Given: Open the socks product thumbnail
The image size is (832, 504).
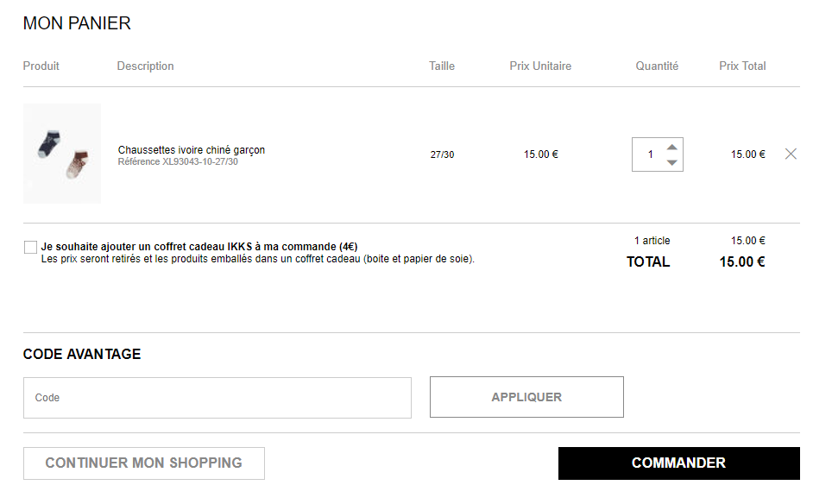Looking at the screenshot, I should coord(62,154).
